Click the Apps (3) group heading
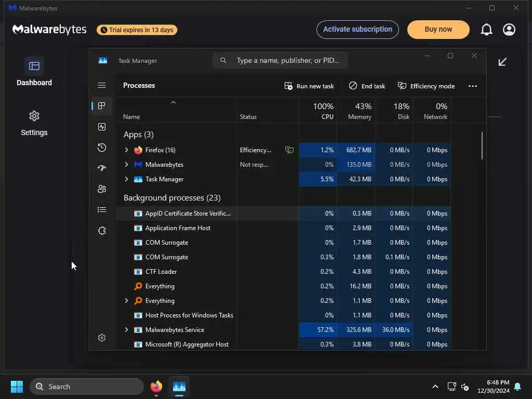The width and height of the screenshot is (532, 399). (138, 135)
